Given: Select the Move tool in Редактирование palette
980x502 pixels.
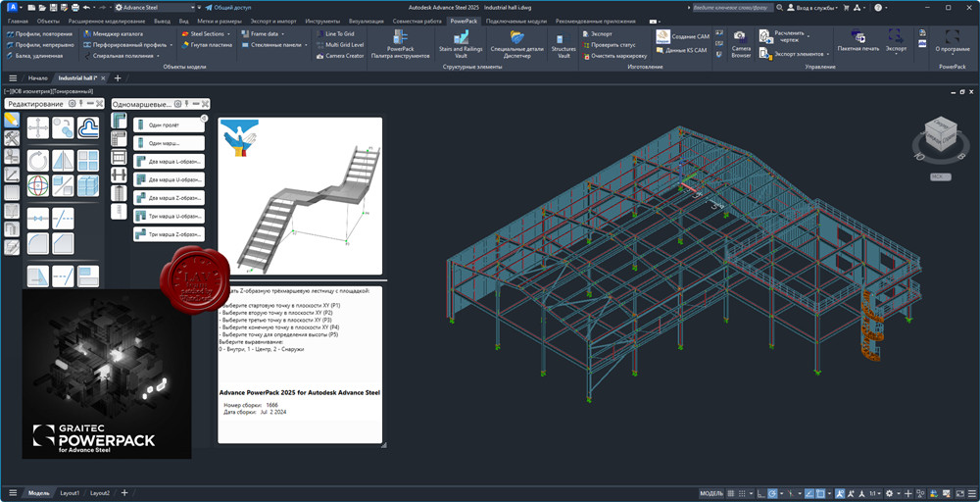Looking at the screenshot, I should click(x=38, y=128).
